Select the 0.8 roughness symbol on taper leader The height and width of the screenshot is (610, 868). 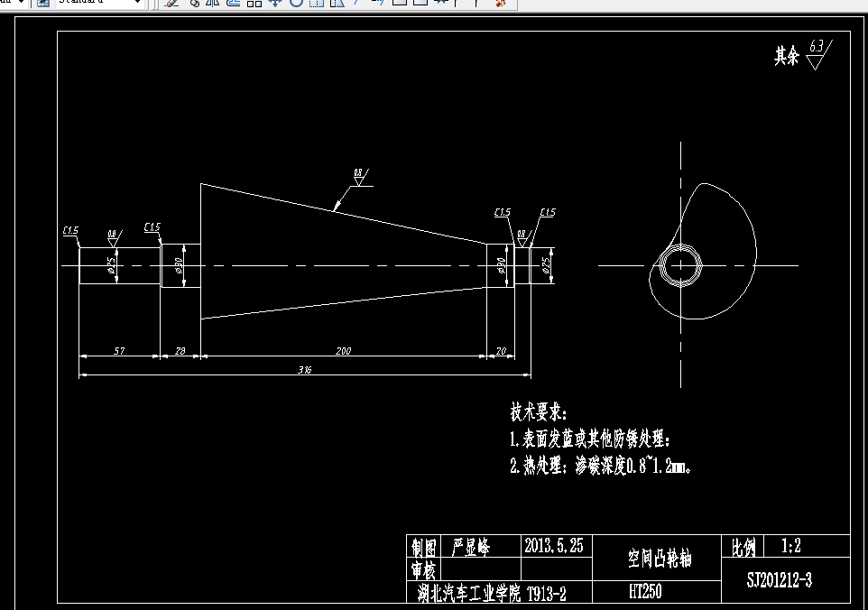362,178
